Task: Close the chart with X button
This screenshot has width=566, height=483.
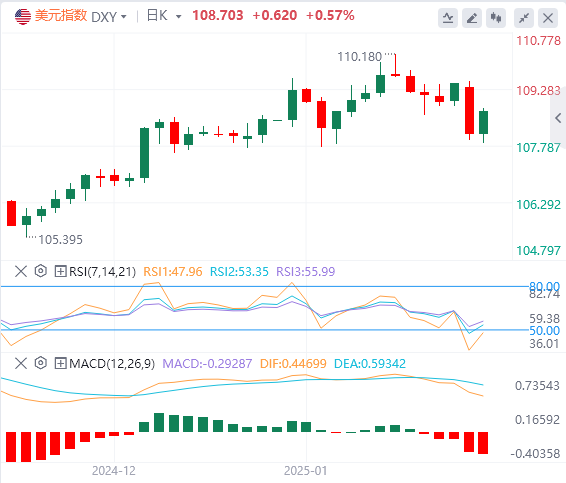Action: click(548, 18)
